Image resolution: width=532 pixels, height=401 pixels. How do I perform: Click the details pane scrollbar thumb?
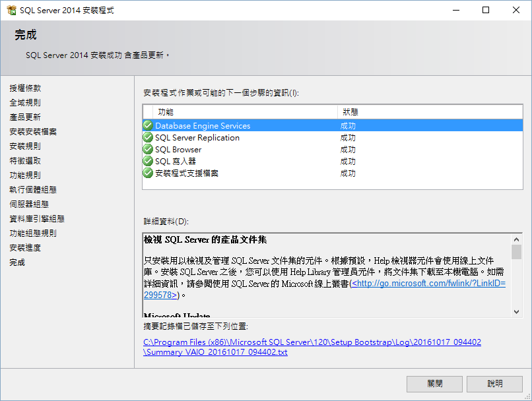[516, 252]
